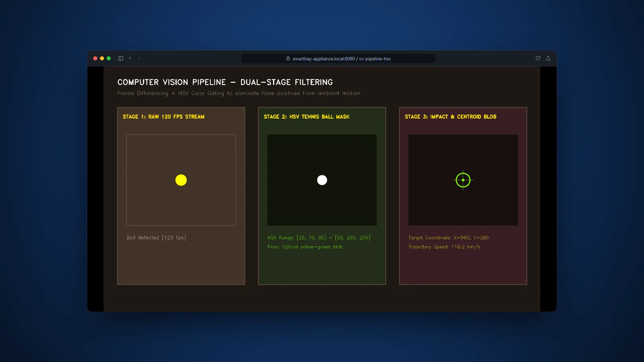Click the Trajectory Speed 118.2 km/h line
The image size is (644, 362).
point(444,247)
